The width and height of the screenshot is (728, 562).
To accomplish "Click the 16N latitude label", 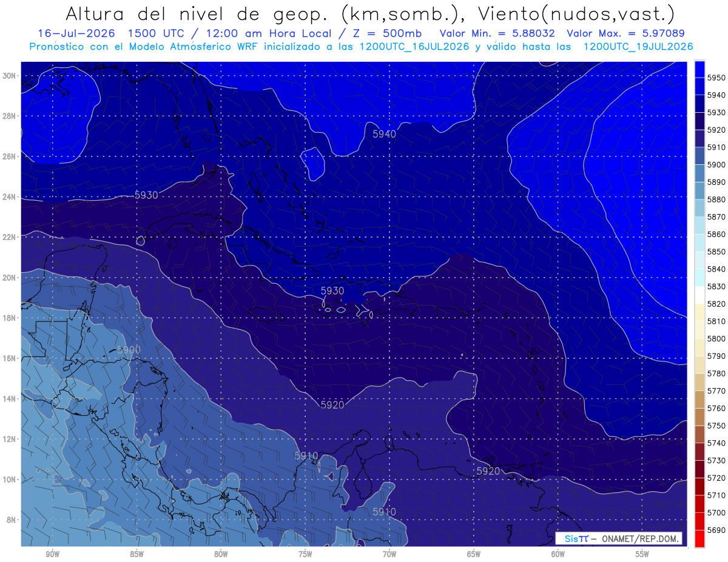I will [x=9, y=358].
